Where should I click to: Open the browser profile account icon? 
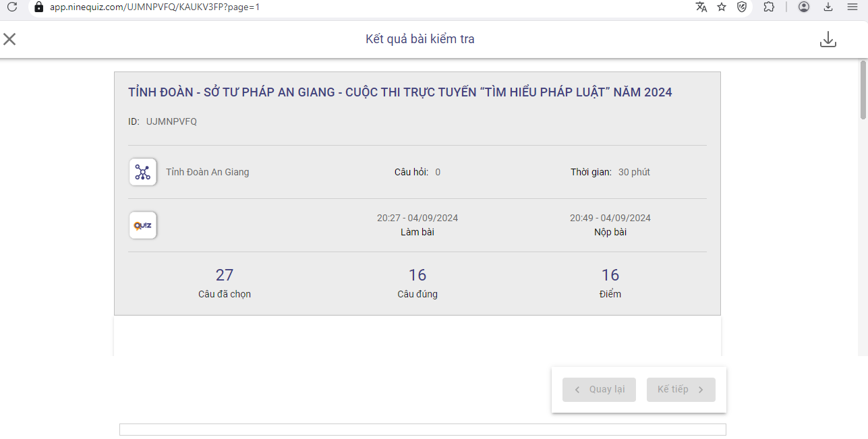(x=803, y=7)
